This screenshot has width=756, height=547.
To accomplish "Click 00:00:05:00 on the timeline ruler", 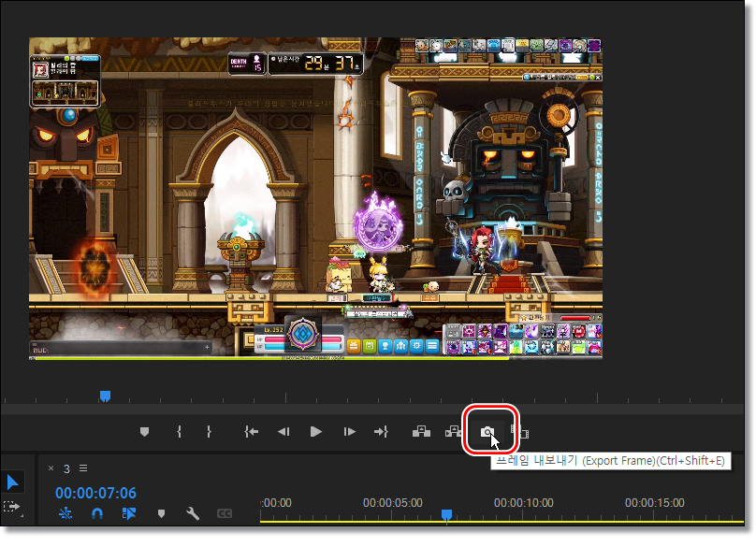I will 392,503.
